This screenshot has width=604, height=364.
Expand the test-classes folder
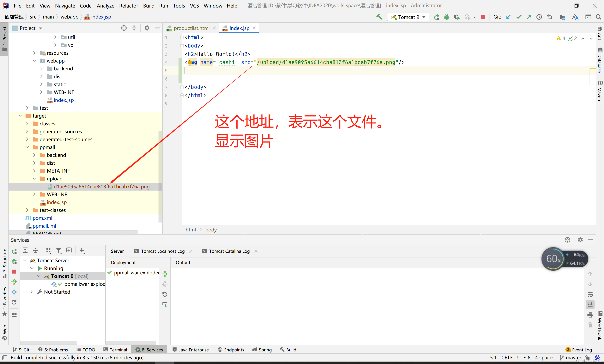pyautogui.click(x=27, y=210)
